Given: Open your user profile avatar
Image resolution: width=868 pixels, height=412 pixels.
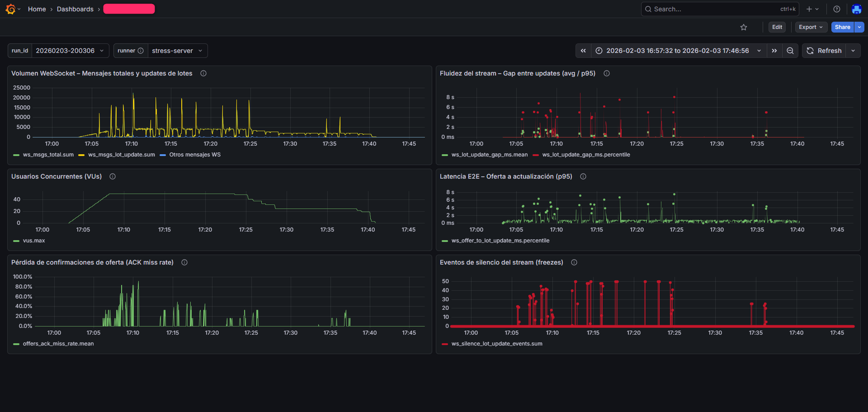Looking at the screenshot, I should pyautogui.click(x=856, y=9).
